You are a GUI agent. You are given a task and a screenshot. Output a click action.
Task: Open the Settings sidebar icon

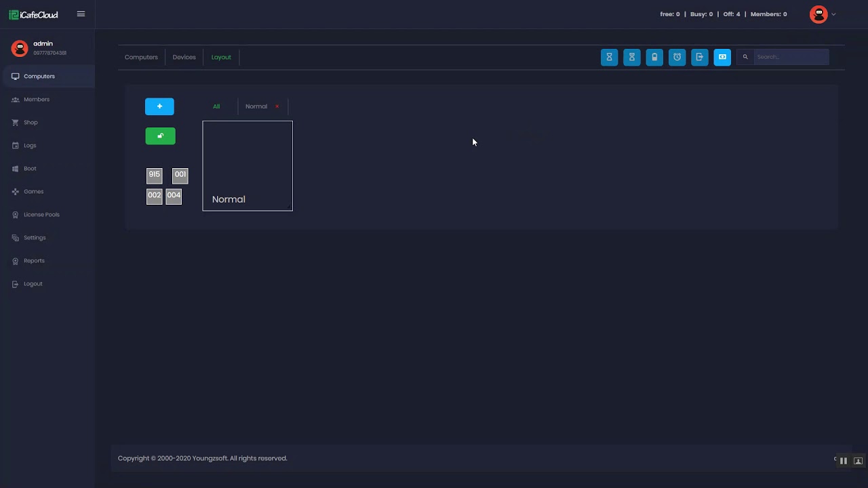point(16,238)
